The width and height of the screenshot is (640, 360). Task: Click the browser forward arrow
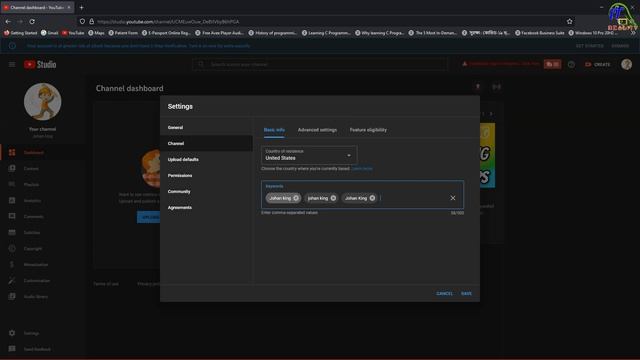[x=20, y=21]
